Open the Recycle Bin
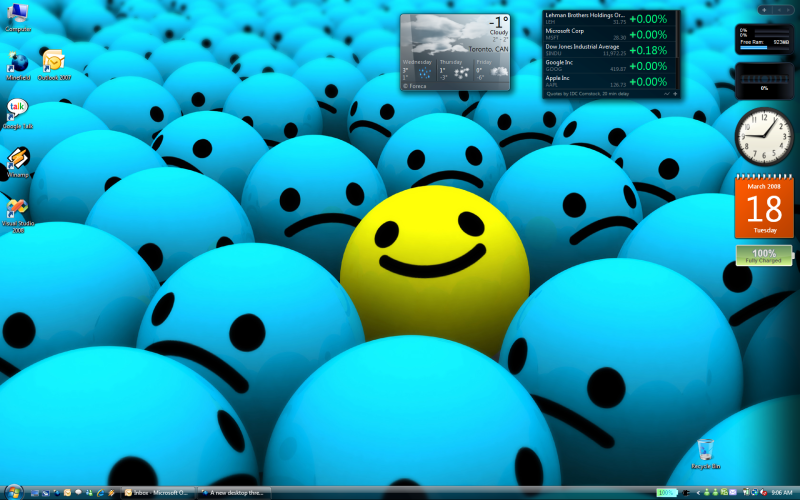Viewport: 800px width, 500px height. (706, 454)
